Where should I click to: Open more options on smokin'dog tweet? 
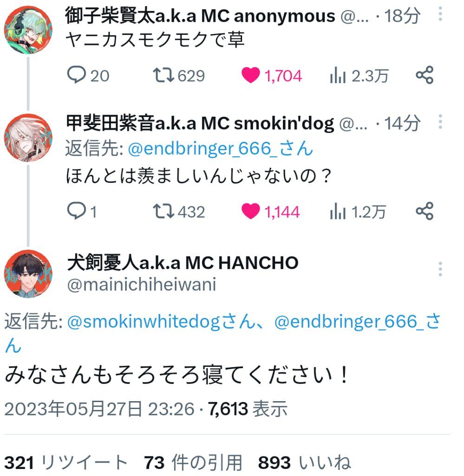pos(440,122)
